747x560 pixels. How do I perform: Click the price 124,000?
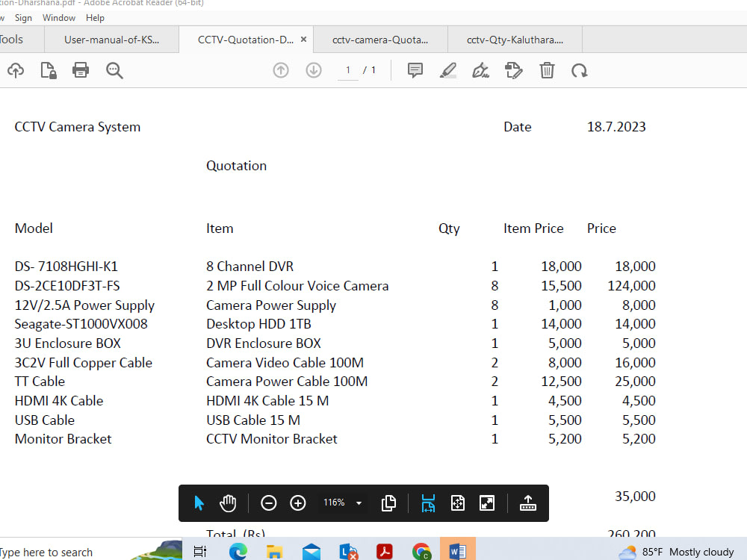pos(631,286)
